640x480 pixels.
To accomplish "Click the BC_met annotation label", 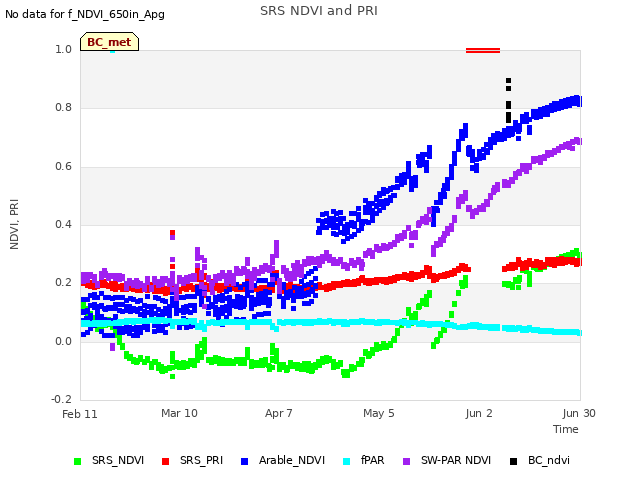I will point(109,42).
